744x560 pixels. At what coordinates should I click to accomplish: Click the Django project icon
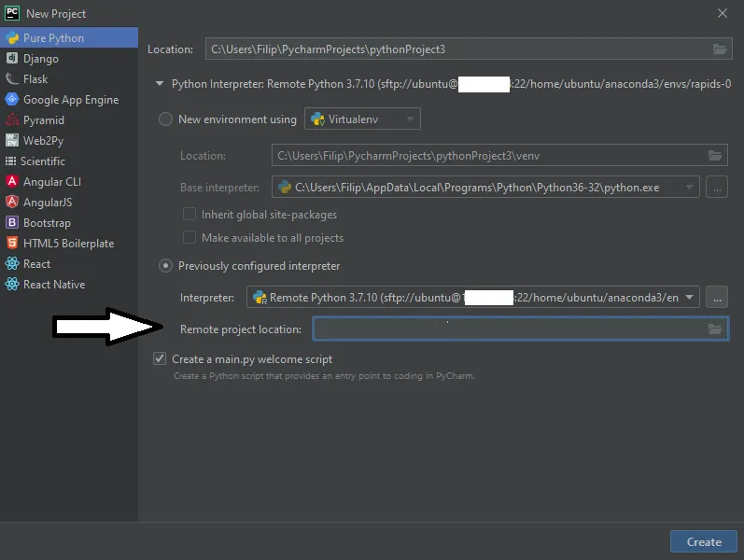(12, 59)
